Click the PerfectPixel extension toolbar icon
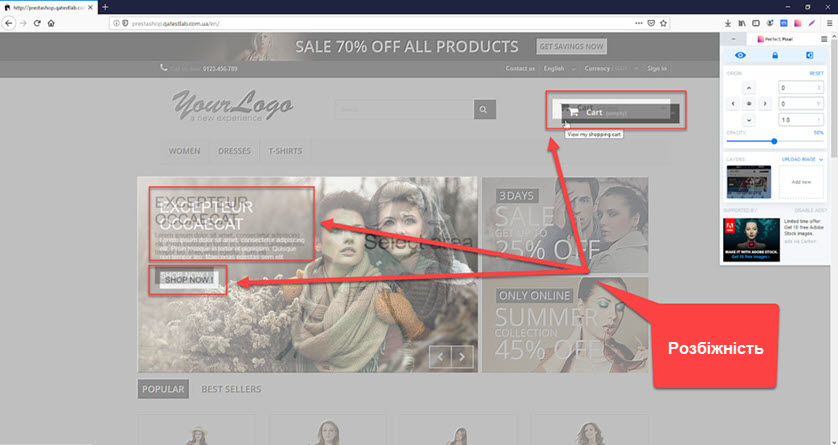The height and width of the screenshot is (445, 838). [x=797, y=24]
